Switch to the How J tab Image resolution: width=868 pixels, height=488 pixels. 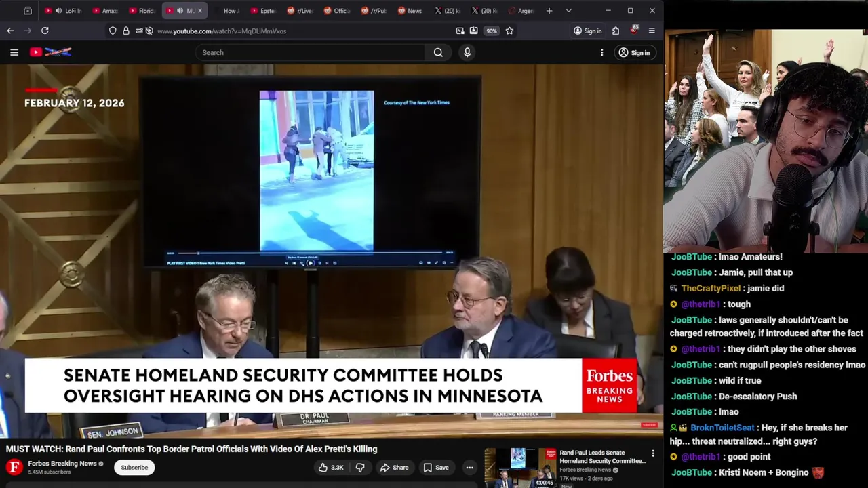[226, 11]
